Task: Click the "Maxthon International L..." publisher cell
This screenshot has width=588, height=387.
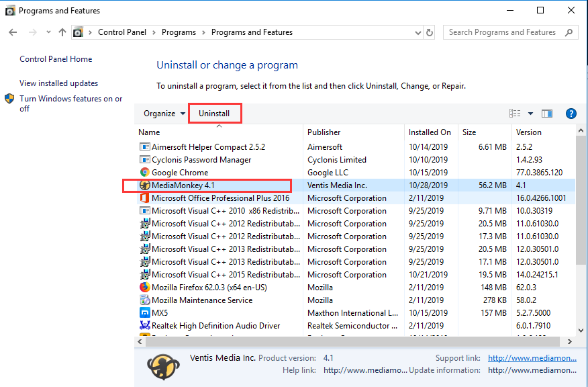Action: [x=353, y=312]
